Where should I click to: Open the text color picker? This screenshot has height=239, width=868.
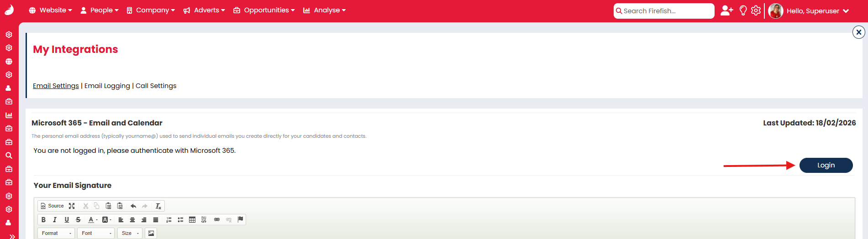[93, 220]
